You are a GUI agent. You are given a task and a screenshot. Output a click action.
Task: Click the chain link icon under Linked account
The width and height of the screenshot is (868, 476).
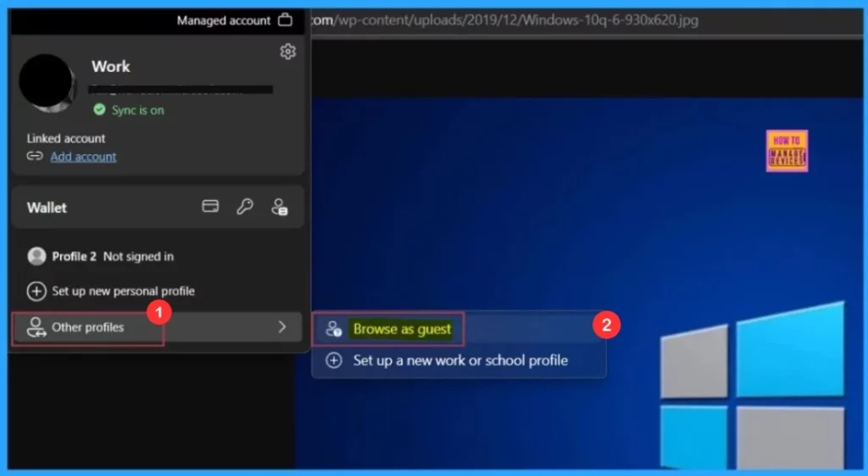click(35, 156)
